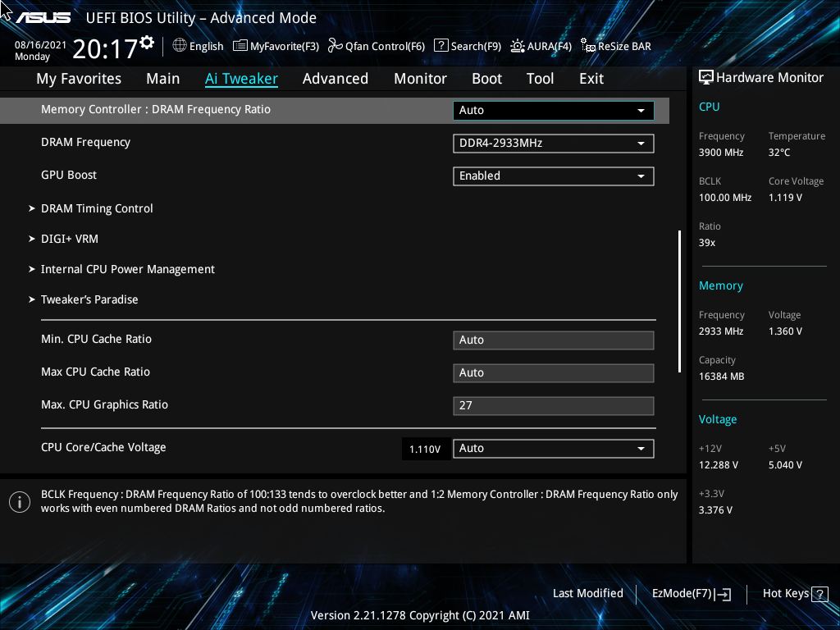
Task: Click the memory capacity 16384 MB value
Action: point(721,376)
